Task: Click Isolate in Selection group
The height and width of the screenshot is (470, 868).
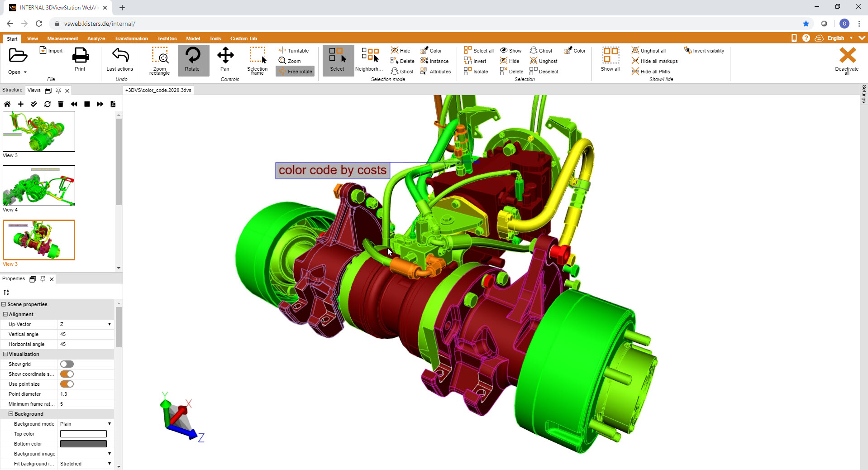Action: [x=476, y=72]
